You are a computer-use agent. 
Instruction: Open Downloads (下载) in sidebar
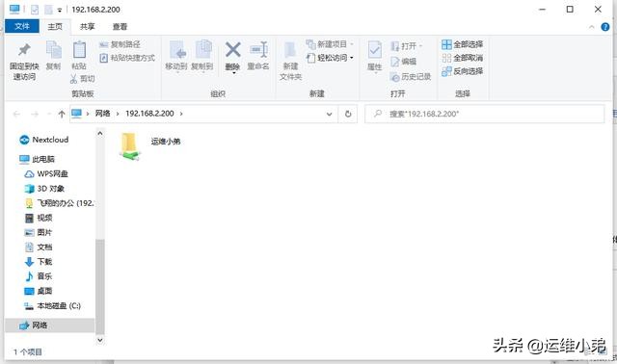coord(39,262)
